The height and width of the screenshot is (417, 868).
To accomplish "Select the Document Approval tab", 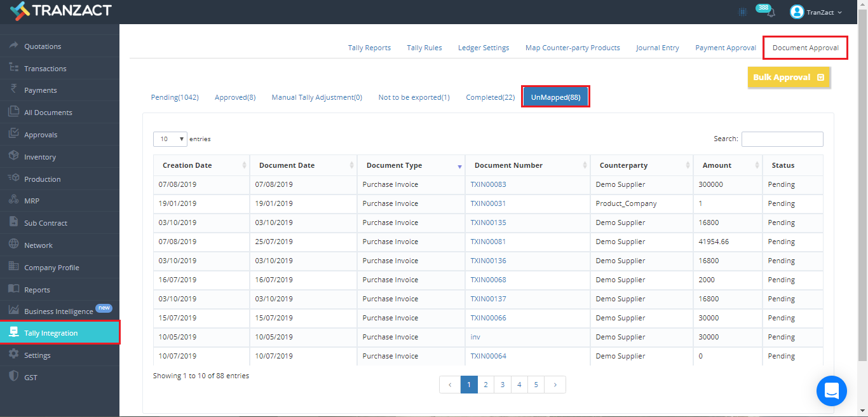I will point(806,48).
